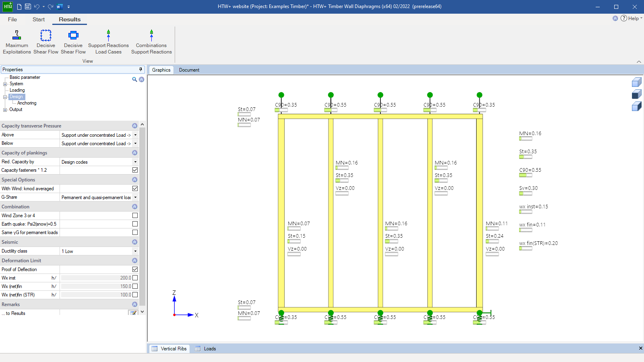644x362 pixels.
Task: Open the Below support dropdown
Action: pos(135,144)
